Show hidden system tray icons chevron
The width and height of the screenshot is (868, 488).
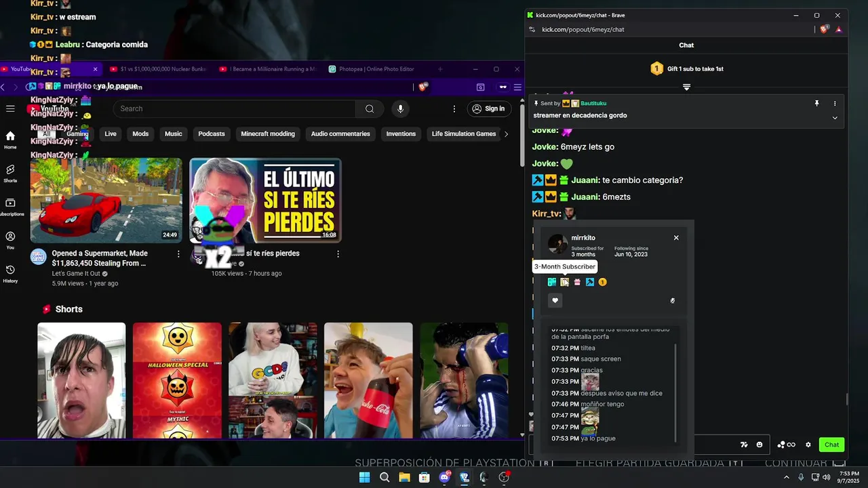click(787, 477)
